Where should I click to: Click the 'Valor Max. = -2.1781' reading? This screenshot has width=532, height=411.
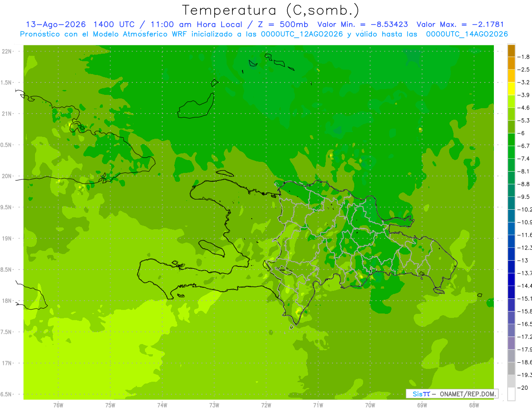[x=460, y=24]
